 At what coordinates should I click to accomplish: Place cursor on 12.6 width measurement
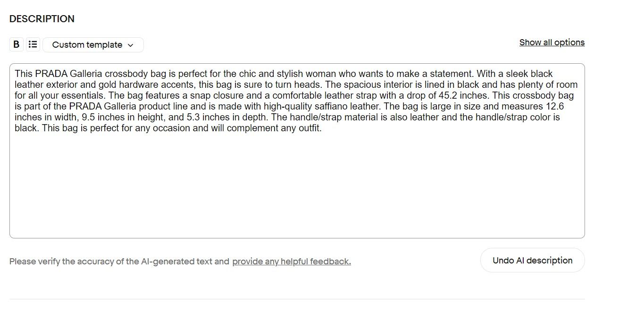(555, 107)
